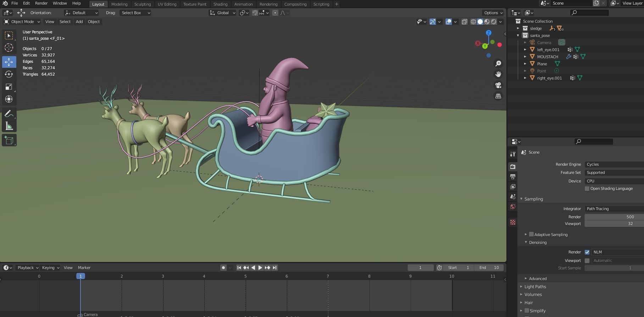The height and width of the screenshot is (317, 644).
Task: Enable the Simplify checkbox
Action: pos(527,311)
